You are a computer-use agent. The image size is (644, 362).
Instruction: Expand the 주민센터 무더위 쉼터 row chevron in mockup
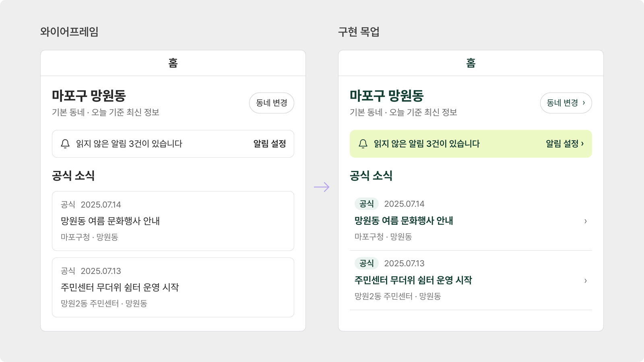586,280
